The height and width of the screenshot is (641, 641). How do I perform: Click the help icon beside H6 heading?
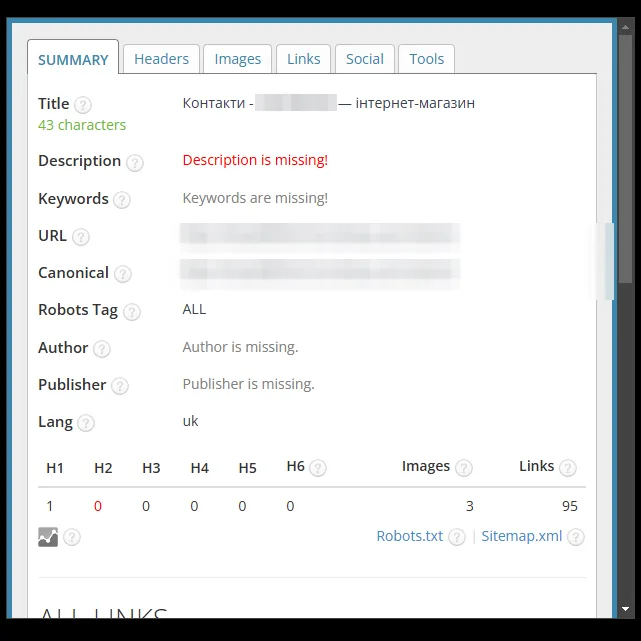click(318, 468)
